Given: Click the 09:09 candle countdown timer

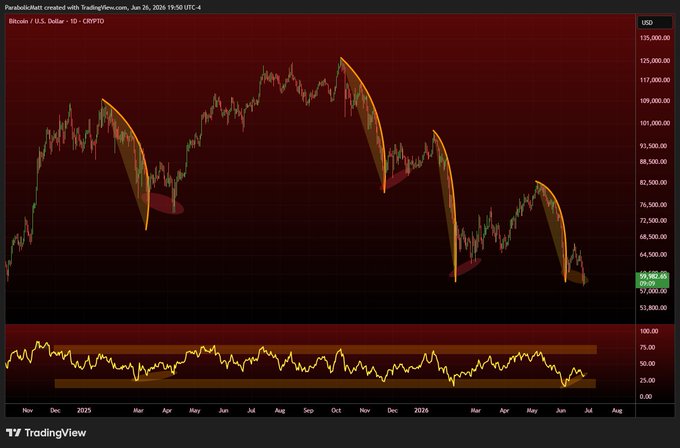Looking at the screenshot, I should click(x=646, y=284).
